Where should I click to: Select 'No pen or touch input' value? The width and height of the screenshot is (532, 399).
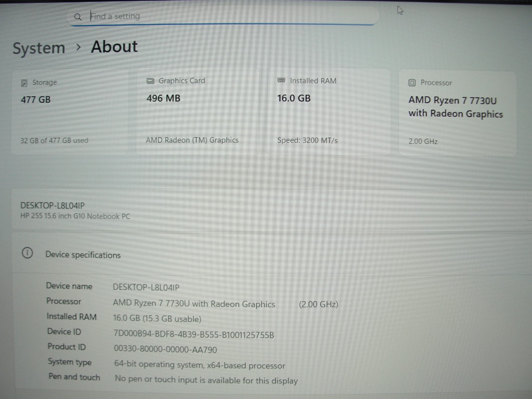[206, 380]
